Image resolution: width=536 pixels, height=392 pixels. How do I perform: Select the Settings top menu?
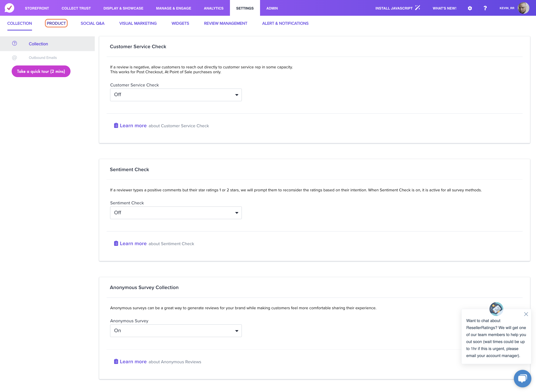pyautogui.click(x=245, y=8)
